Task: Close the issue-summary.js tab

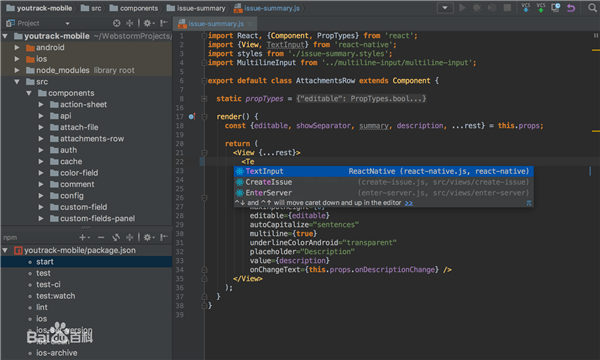Action: click(250, 24)
